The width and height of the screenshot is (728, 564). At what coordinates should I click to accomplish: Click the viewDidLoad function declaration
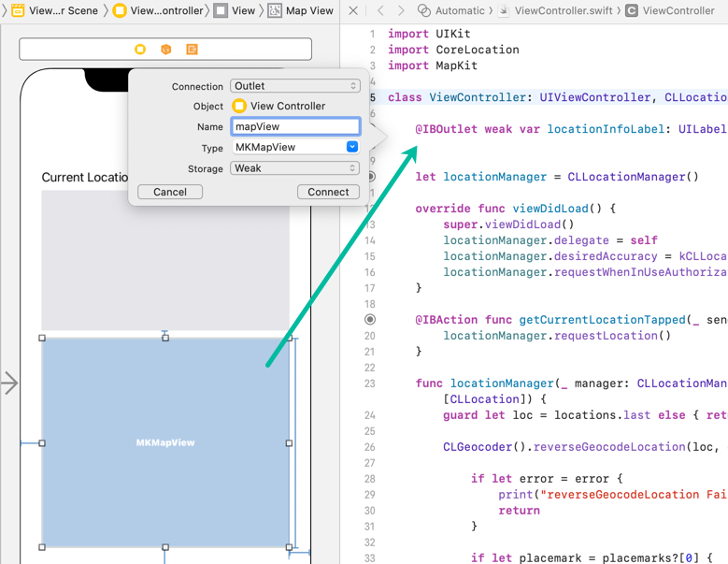[515, 209]
